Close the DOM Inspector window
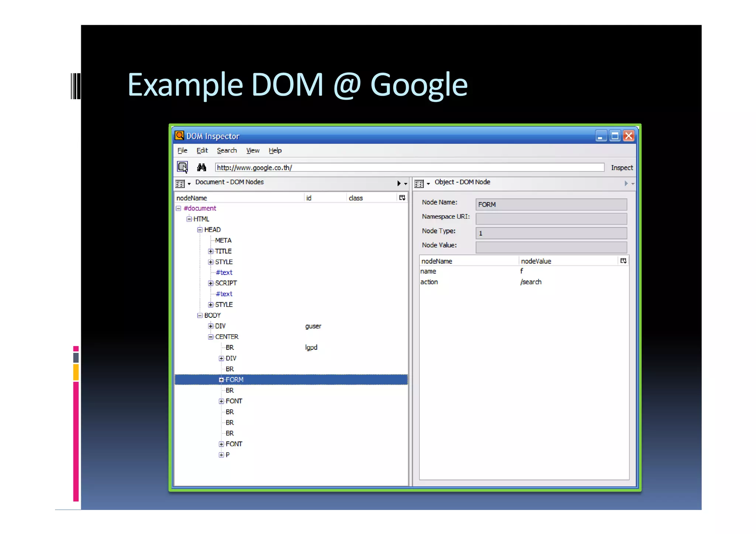 click(x=629, y=136)
